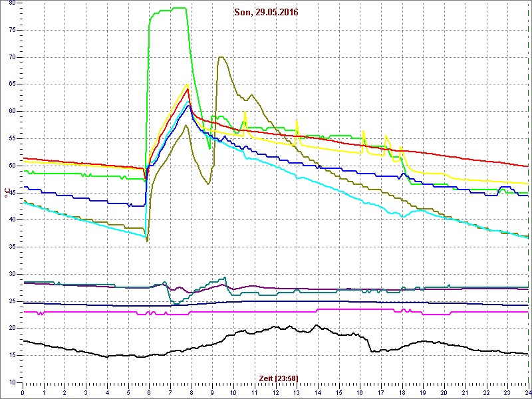Viewport: 532px width, 399px height.
Task: Click the chart title "Son, 29.05.2016"
Action: pos(266,13)
